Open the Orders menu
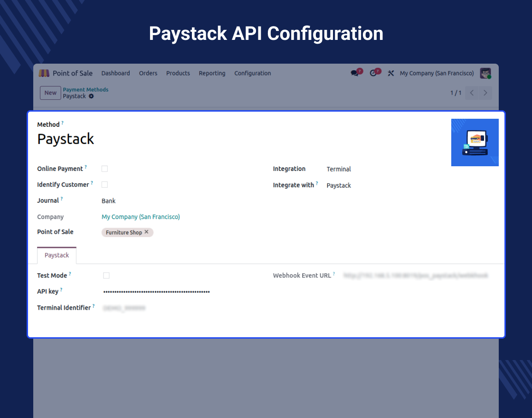 pyautogui.click(x=148, y=73)
